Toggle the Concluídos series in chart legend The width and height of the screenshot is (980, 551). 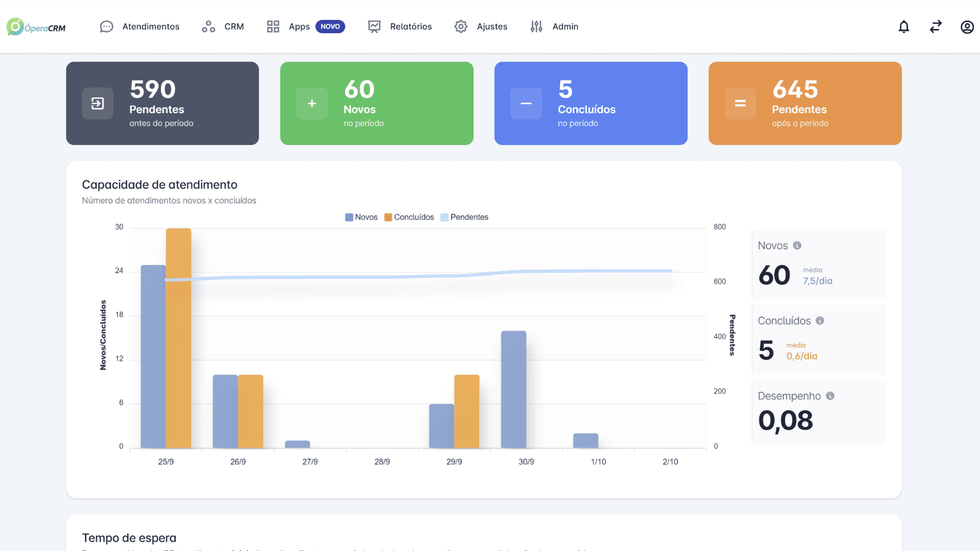(409, 217)
